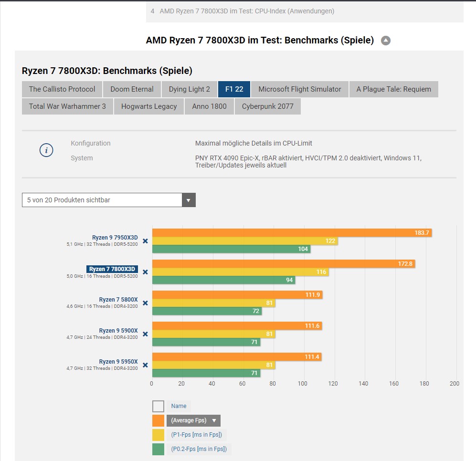This screenshot has width=476, height=461.
Task: Select the Total War Warhammer 3 tab
Action: [67, 106]
